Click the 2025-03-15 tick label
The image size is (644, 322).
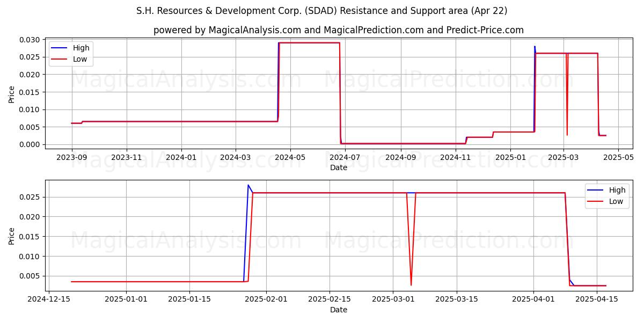[457, 299]
